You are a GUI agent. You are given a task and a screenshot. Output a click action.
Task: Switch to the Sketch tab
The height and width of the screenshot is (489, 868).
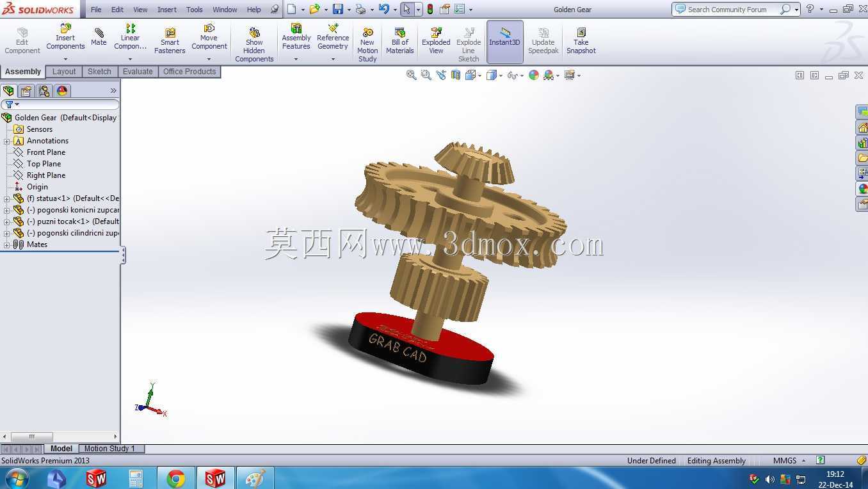pyautogui.click(x=99, y=72)
